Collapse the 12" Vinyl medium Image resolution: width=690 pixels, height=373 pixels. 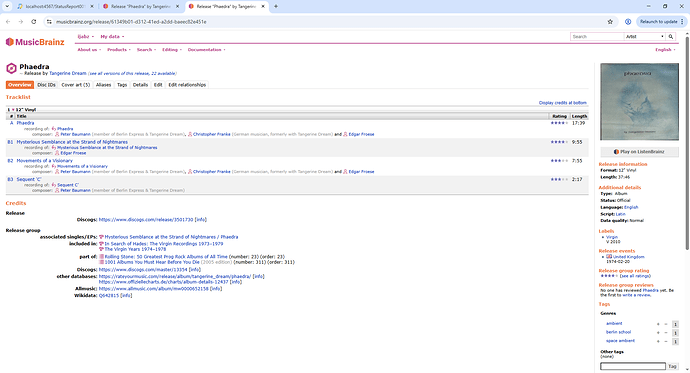[13, 110]
